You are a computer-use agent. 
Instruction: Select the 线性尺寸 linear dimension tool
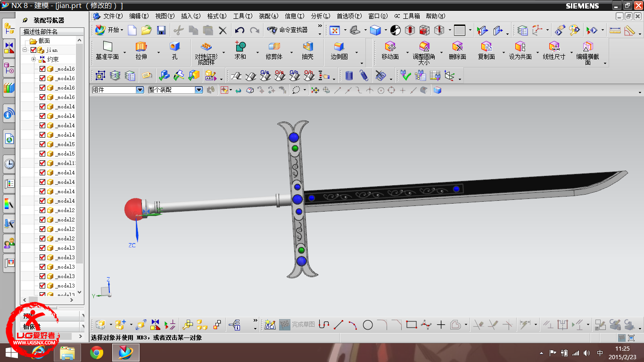click(x=554, y=51)
